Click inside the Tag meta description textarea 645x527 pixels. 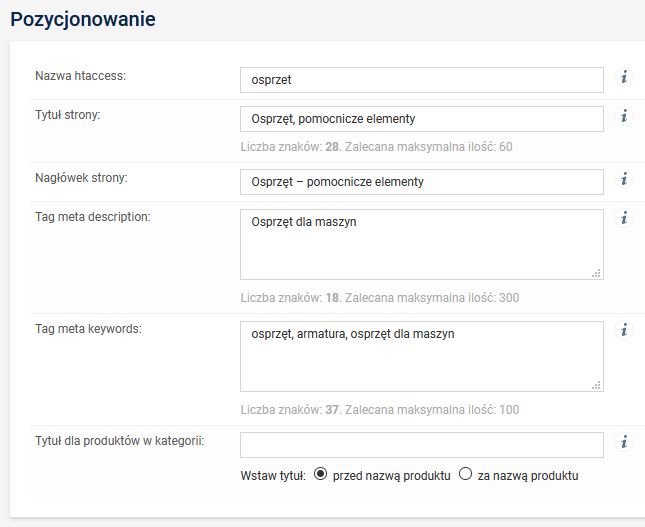tap(421, 244)
